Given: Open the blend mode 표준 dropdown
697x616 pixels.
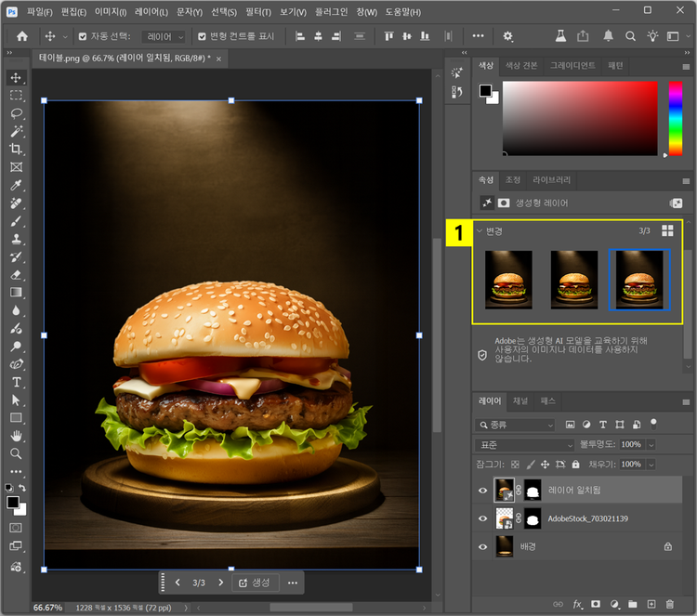Looking at the screenshot, I should [x=524, y=445].
